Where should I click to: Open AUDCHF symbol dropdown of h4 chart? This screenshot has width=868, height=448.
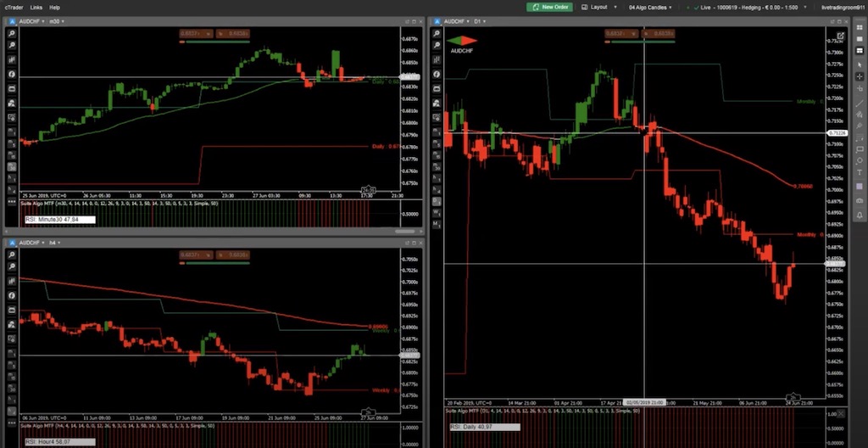(x=32, y=243)
